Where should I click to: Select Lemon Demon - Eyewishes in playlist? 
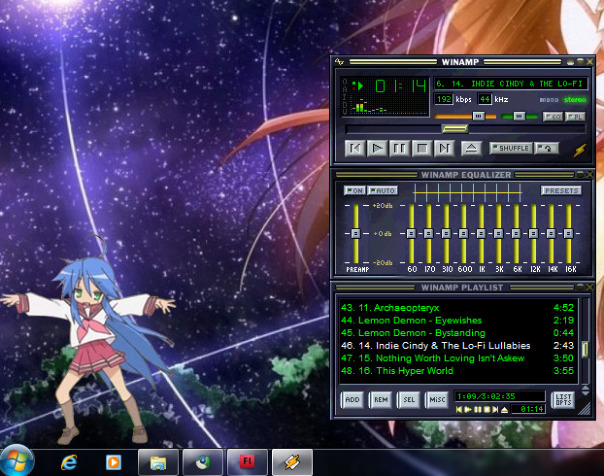tap(417, 320)
